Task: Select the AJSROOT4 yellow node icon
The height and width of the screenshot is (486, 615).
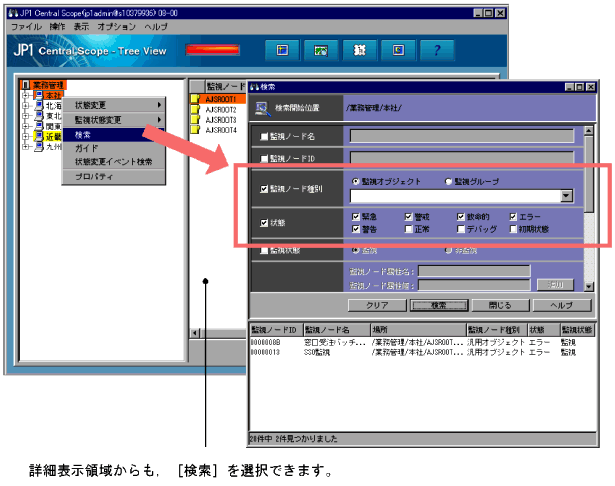Action: (x=195, y=129)
